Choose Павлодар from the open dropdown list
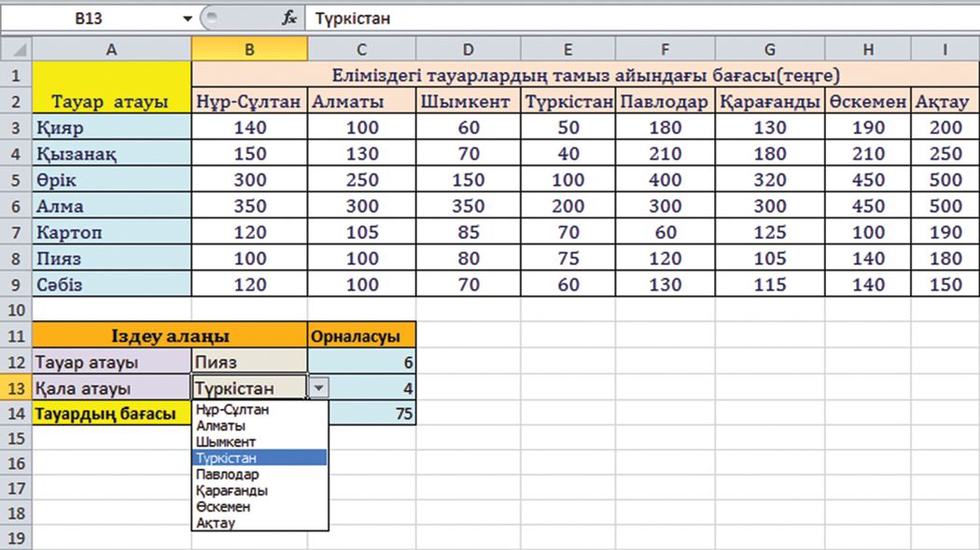The height and width of the screenshot is (550, 980). 259,474
